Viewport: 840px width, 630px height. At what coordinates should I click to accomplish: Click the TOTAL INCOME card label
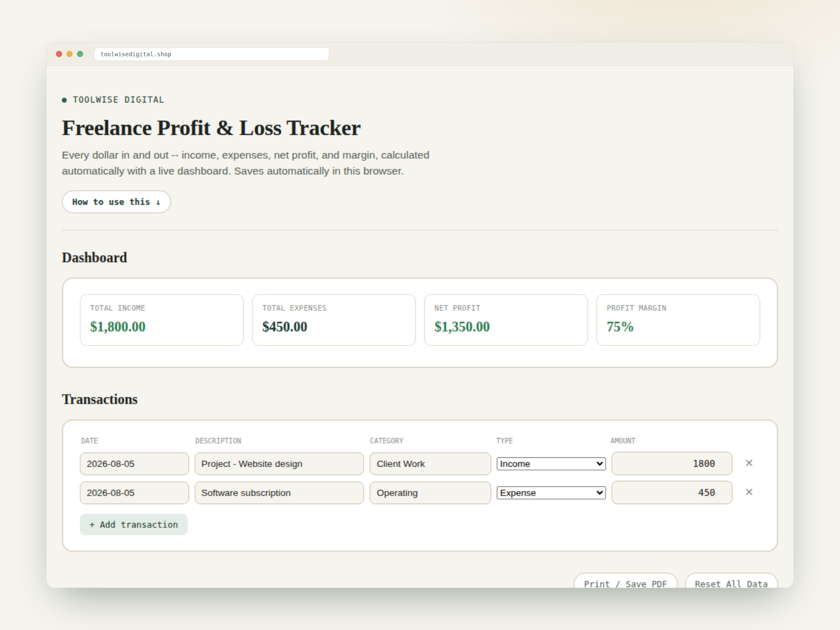pos(118,308)
